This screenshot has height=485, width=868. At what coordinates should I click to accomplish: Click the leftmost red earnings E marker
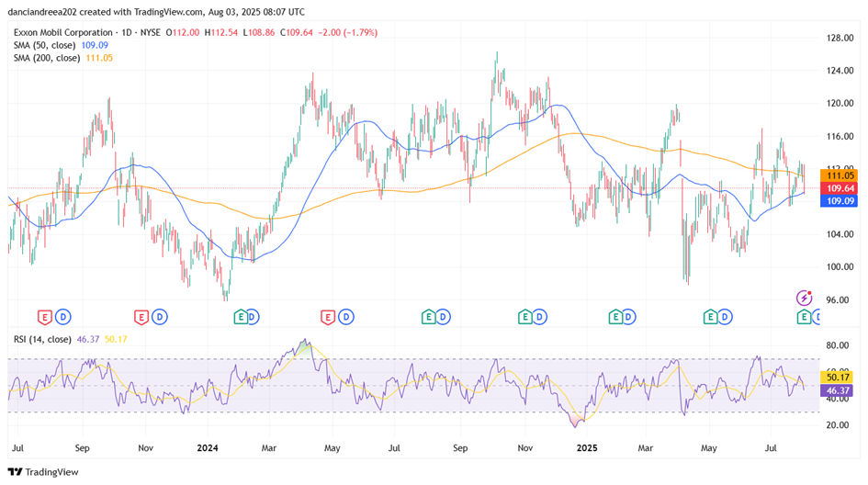pyautogui.click(x=44, y=317)
